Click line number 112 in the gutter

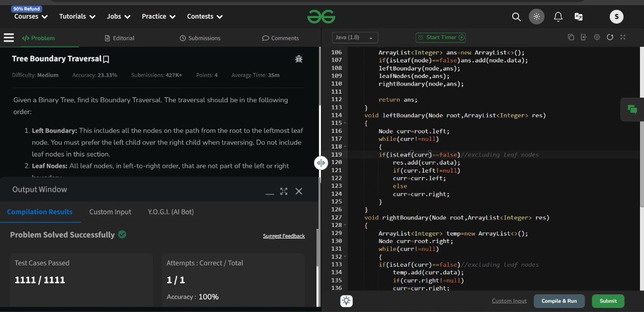click(336, 99)
